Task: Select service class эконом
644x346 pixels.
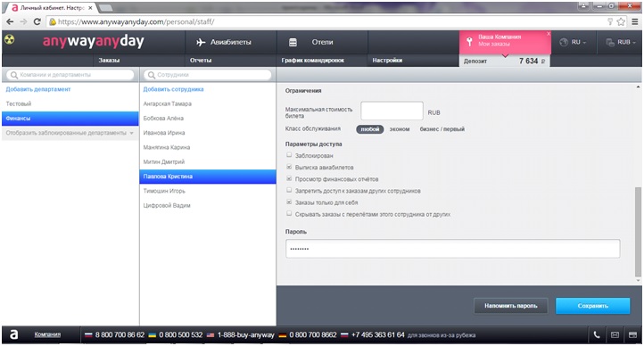Action: coord(400,129)
